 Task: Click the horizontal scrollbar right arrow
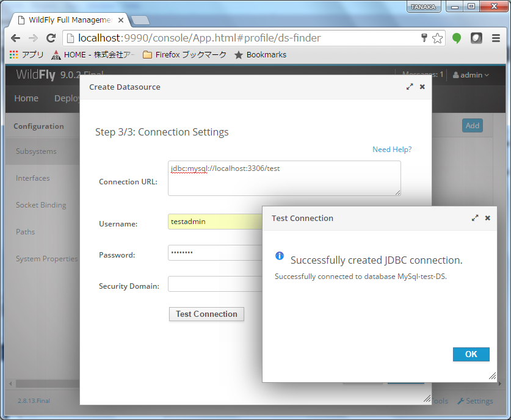500,383
